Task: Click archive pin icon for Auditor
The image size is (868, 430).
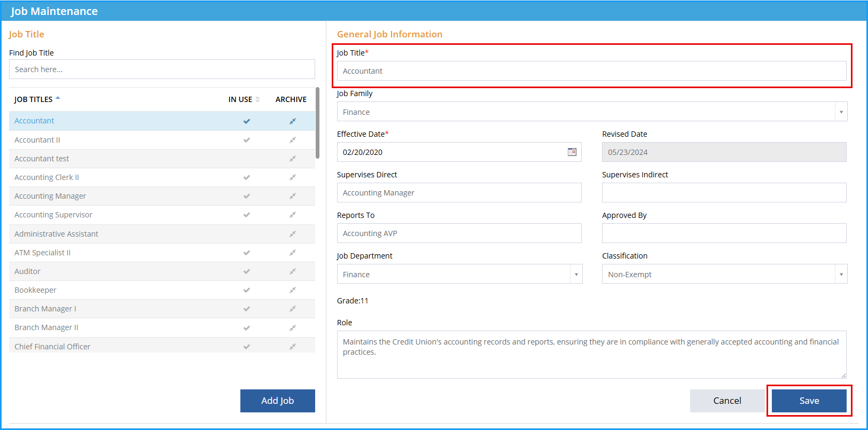Action: (x=293, y=271)
